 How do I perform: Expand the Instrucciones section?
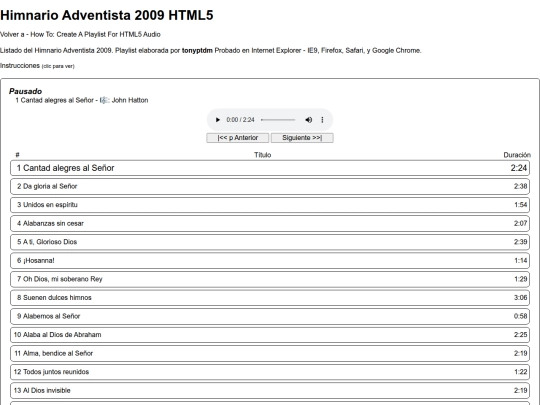pyautogui.click(x=37, y=66)
